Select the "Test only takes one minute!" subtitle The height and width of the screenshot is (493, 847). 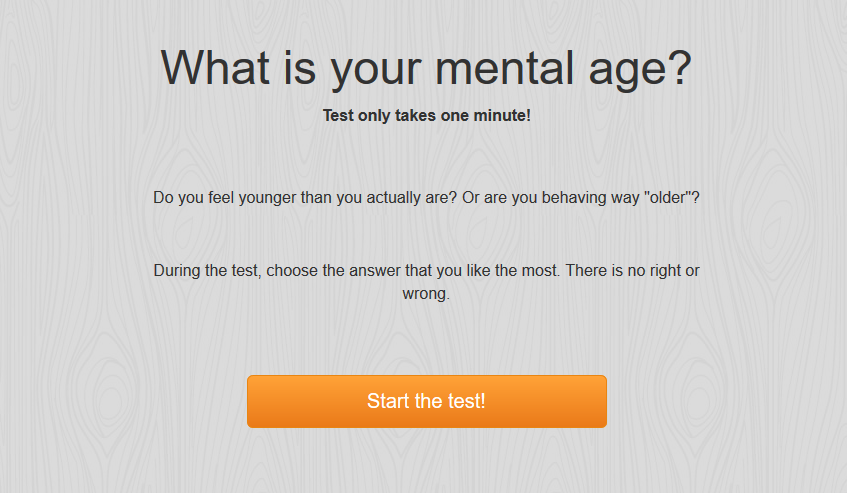427,116
